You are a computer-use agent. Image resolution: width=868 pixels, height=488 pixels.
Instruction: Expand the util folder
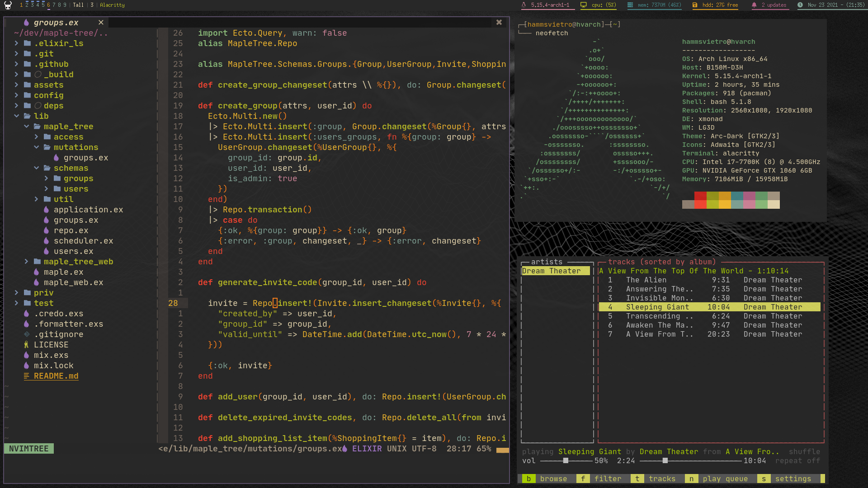click(x=36, y=199)
